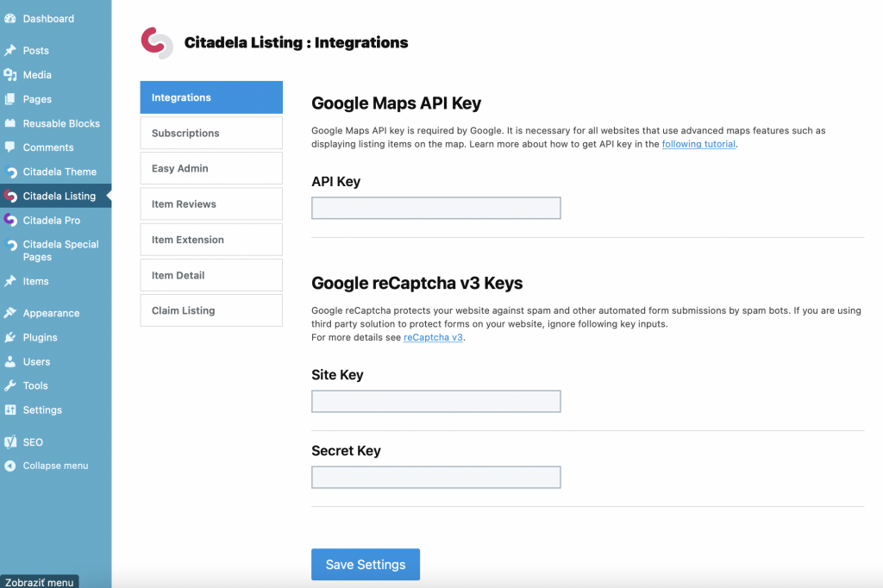Click the Reusable Blocks icon
883x588 pixels.
pos(10,122)
